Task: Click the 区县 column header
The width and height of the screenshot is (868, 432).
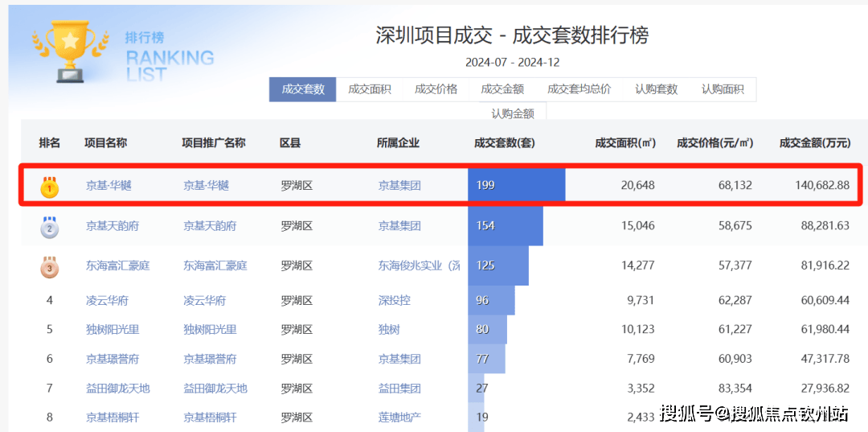Action: click(x=290, y=143)
